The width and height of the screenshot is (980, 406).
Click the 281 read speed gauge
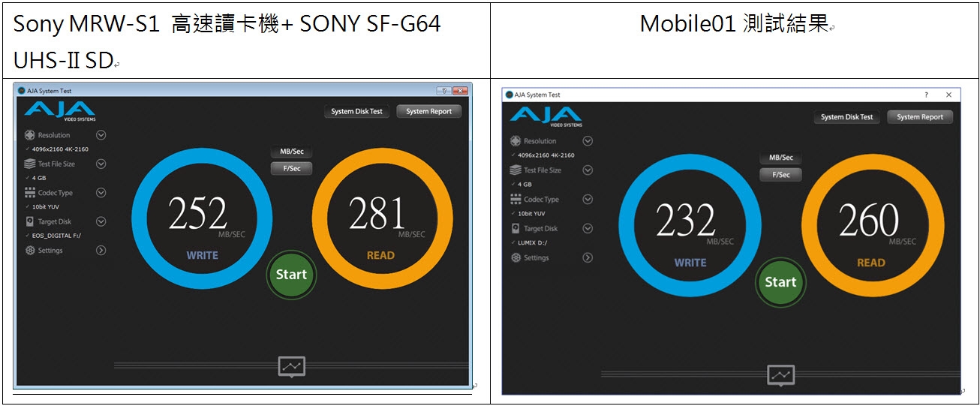click(382, 218)
